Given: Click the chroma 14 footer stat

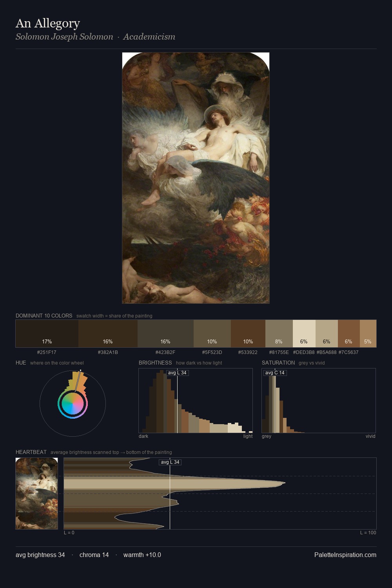Looking at the screenshot, I should pyautogui.click(x=94, y=555).
